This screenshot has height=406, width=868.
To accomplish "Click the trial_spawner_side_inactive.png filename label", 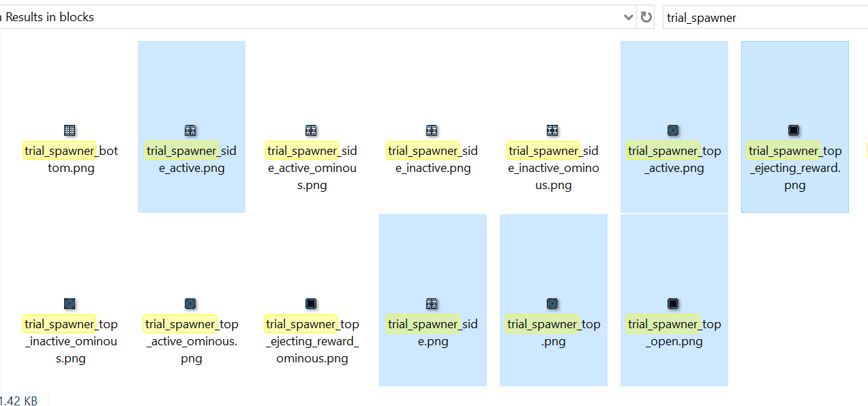I will pyautogui.click(x=433, y=159).
